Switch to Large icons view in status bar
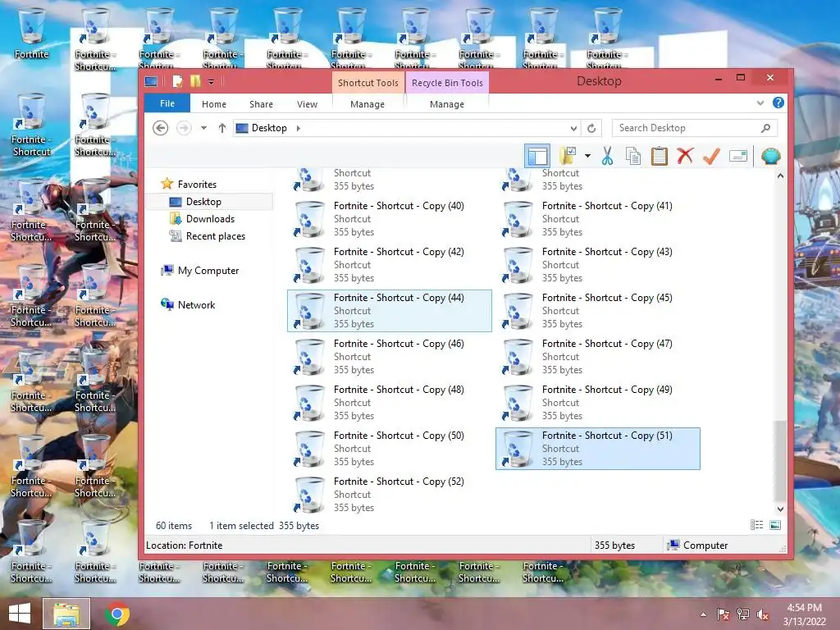This screenshot has height=630, width=840. tap(774, 525)
